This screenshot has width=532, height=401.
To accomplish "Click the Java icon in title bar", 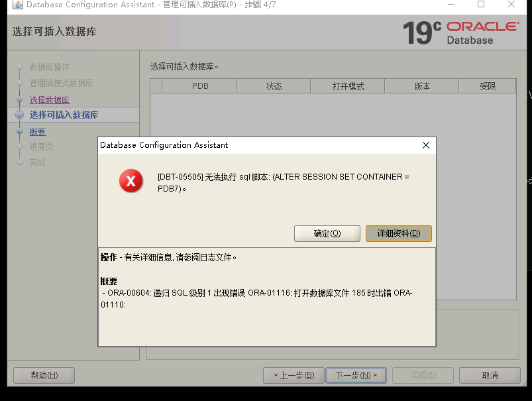I will pos(18,5).
